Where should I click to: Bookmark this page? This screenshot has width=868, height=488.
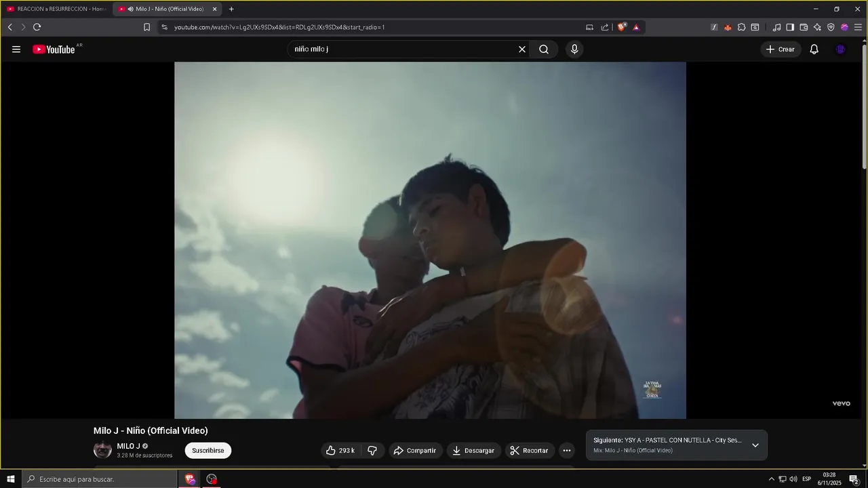click(x=146, y=27)
